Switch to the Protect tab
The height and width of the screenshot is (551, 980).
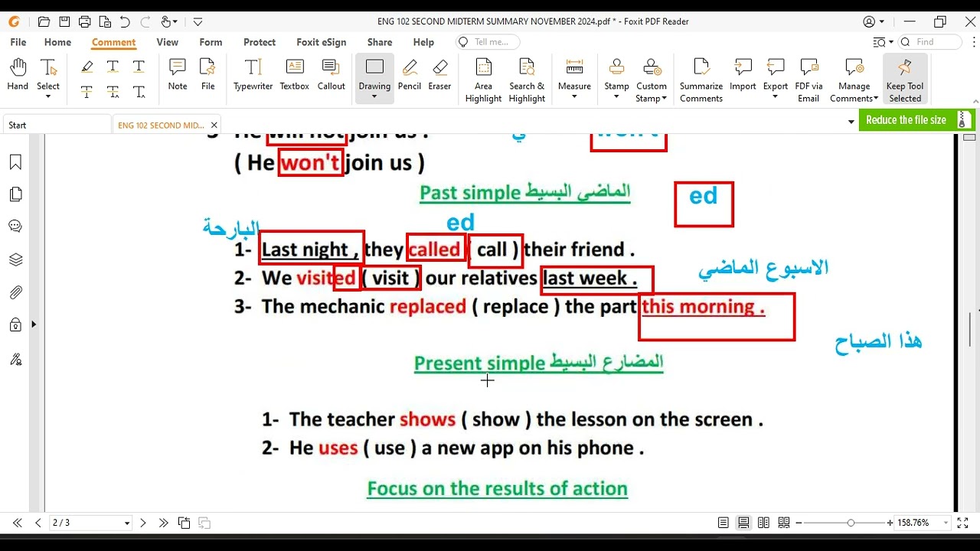260,42
